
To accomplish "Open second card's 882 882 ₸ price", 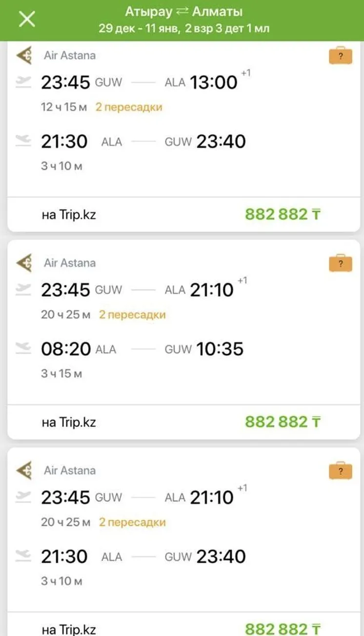I will pyautogui.click(x=283, y=422).
